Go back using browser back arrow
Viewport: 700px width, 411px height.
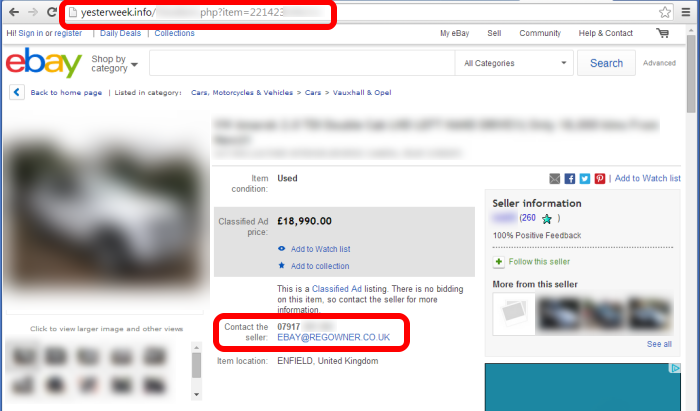click(14, 12)
